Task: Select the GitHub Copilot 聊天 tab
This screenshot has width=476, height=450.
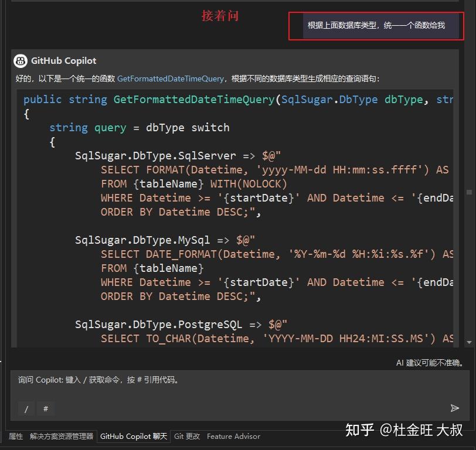Action: 134,436
